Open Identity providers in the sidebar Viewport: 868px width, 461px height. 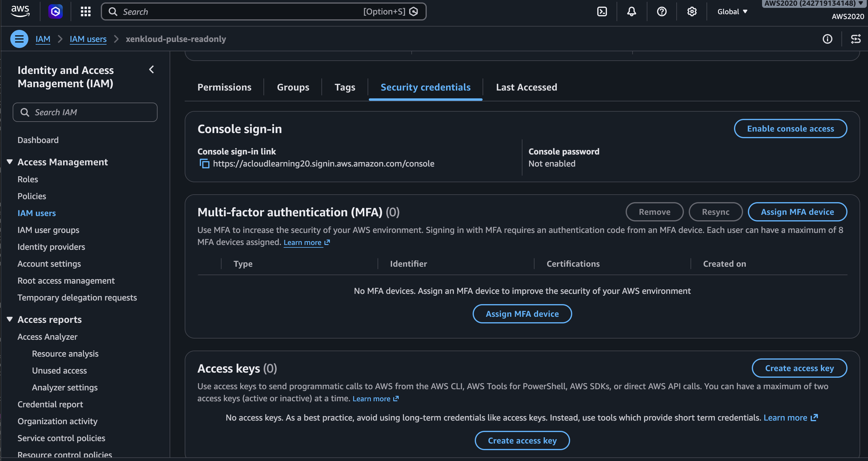(51, 246)
